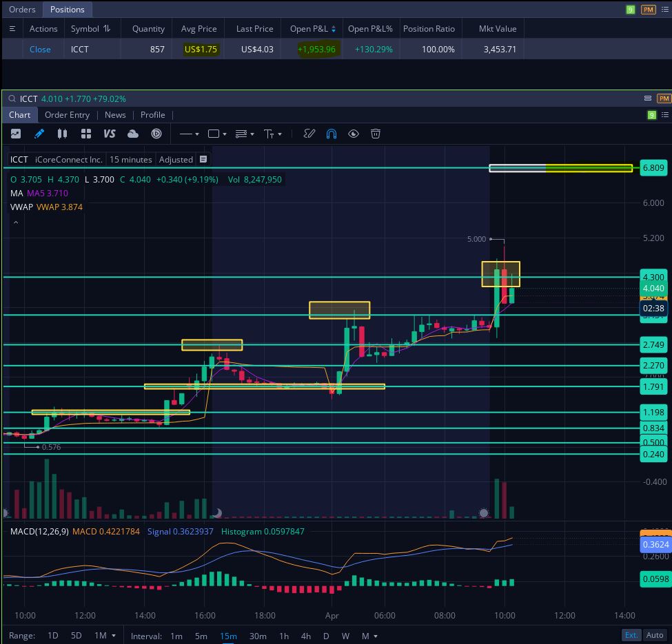The image size is (672, 644).
Task: Toggle Ext. extended hours button
Action: (631, 635)
